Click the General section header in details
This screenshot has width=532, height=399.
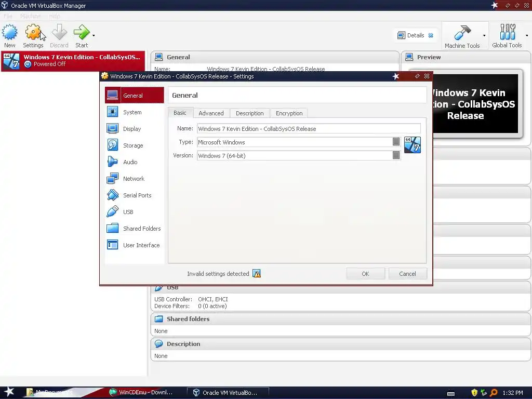pos(275,57)
